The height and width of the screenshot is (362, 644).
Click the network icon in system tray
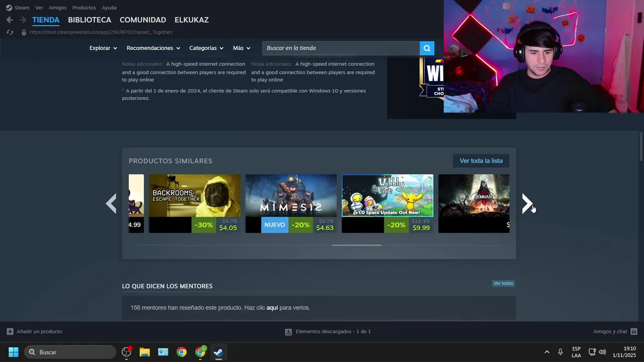click(x=592, y=352)
